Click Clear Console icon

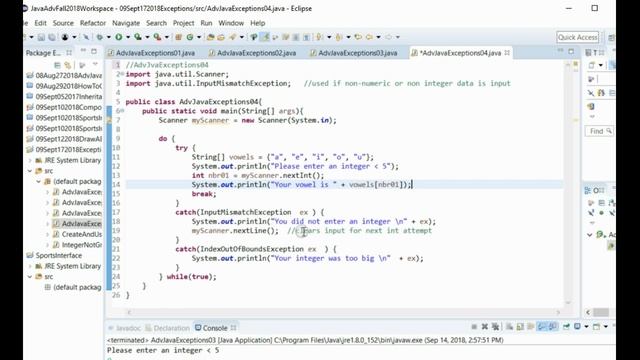tap(509, 327)
